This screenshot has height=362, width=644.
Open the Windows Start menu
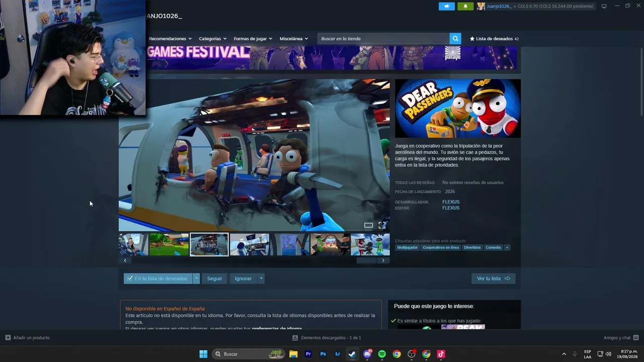[203, 354]
